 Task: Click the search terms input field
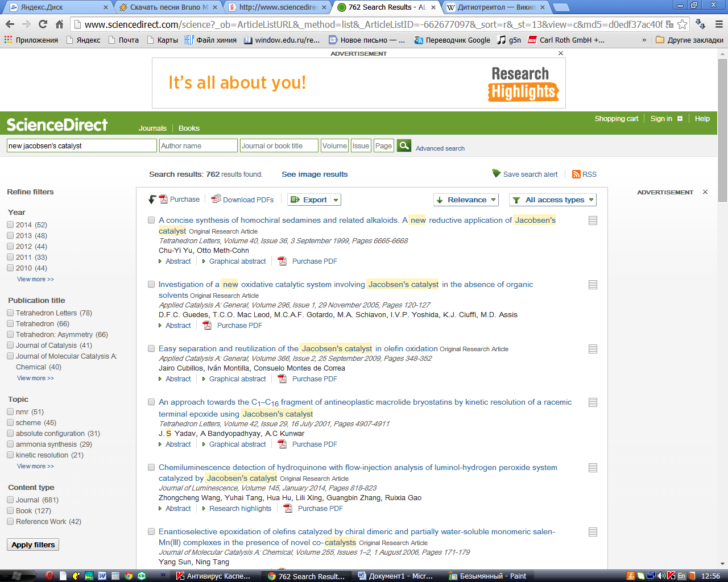(x=81, y=145)
